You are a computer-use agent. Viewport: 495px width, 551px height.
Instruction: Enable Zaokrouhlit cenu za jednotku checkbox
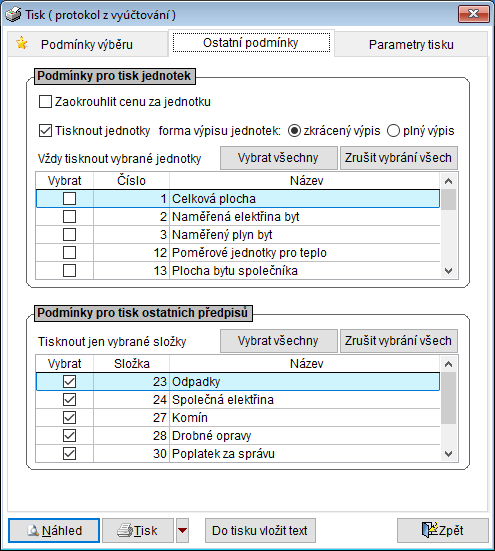45,102
